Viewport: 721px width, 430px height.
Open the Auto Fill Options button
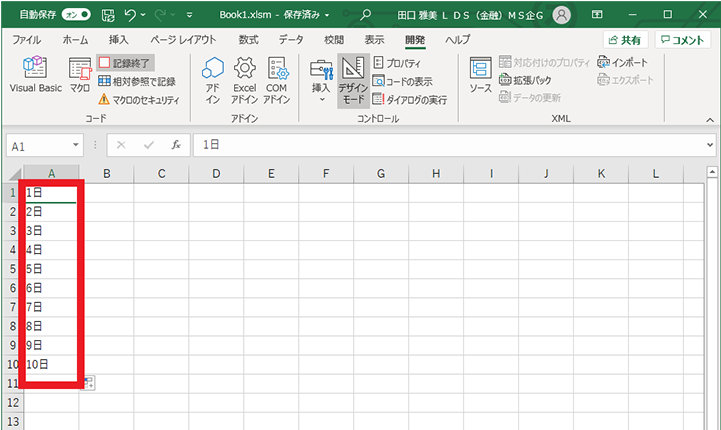[89, 382]
